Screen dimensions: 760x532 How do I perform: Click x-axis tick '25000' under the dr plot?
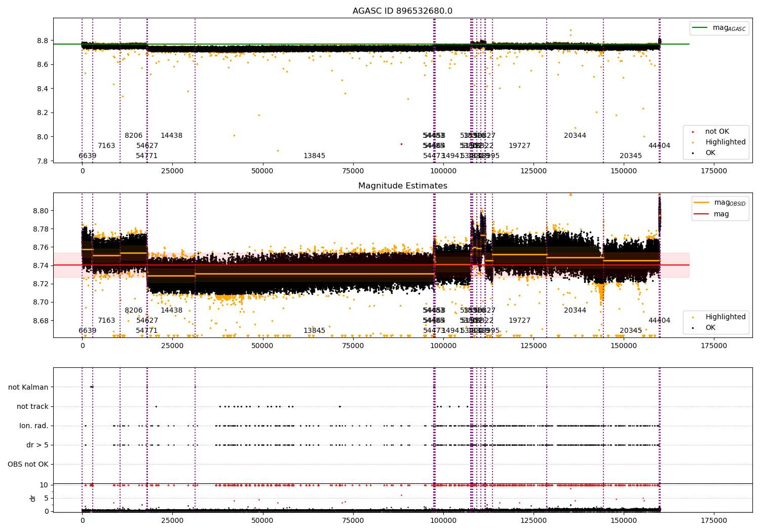click(172, 521)
